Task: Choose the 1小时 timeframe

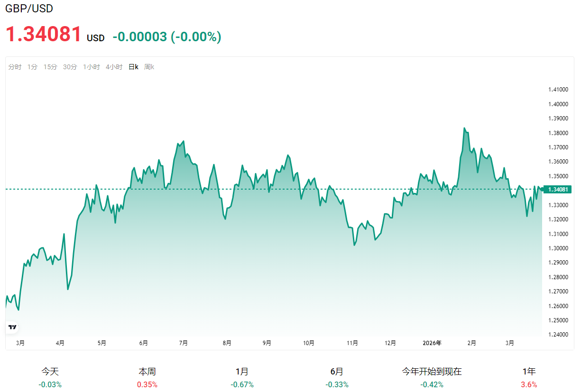Action: point(91,67)
